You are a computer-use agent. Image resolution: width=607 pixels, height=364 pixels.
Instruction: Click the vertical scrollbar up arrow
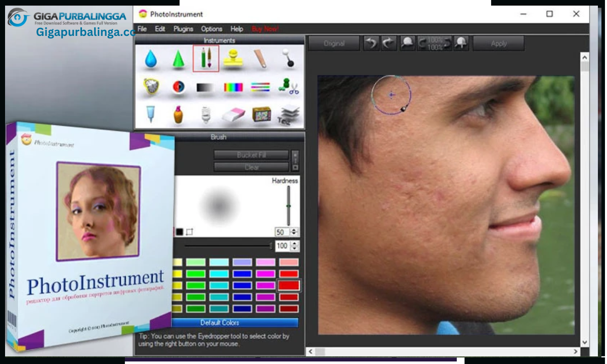(x=585, y=57)
